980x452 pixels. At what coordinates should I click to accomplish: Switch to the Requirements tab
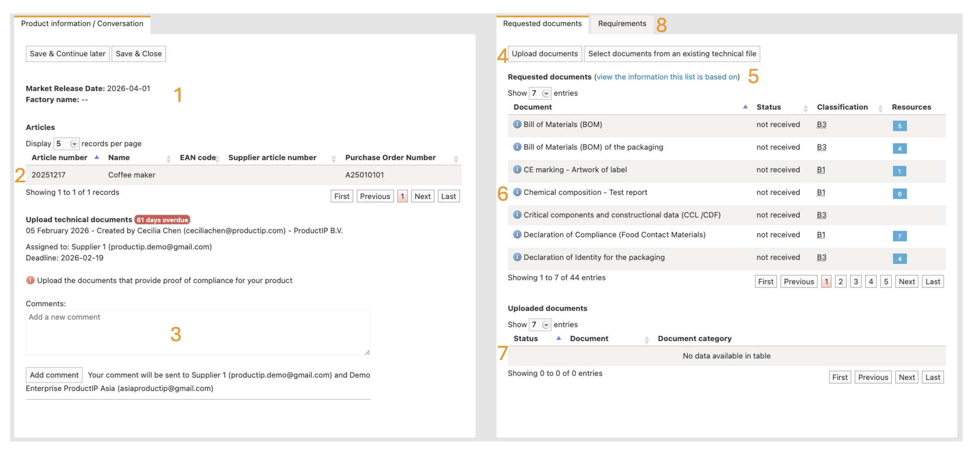coord(622,24)
